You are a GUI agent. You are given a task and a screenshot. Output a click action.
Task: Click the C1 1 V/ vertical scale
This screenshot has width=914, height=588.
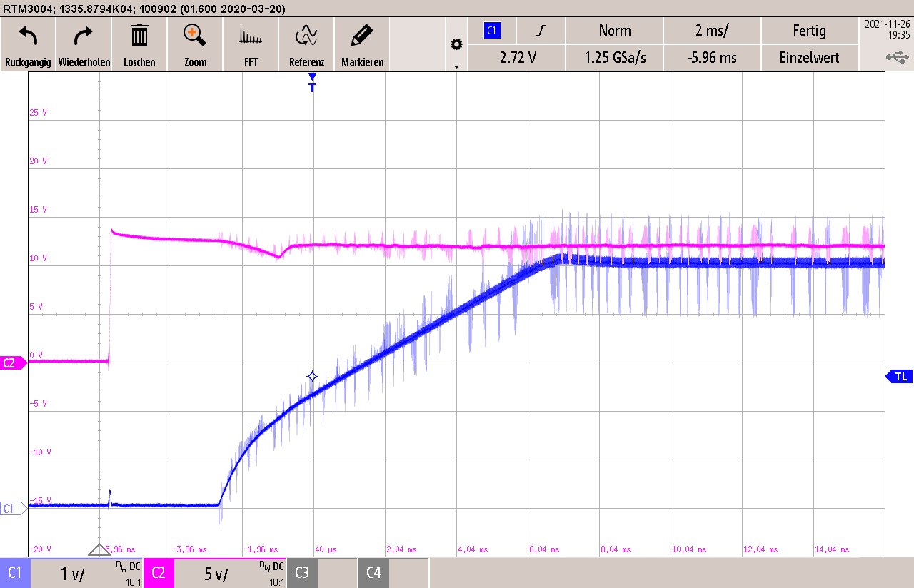click(73, 574)
